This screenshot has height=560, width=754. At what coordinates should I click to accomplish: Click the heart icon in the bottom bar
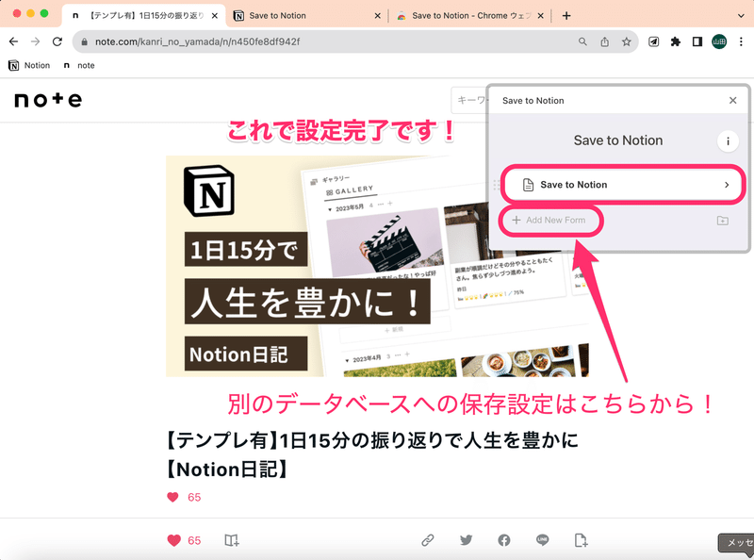tap(173, 541)
